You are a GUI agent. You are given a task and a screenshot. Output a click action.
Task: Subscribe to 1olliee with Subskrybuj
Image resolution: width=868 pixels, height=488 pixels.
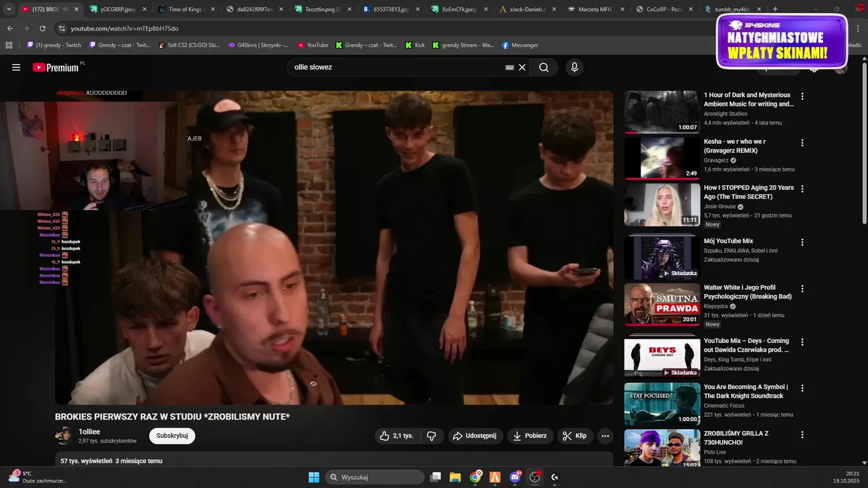[x=172, y=436]
